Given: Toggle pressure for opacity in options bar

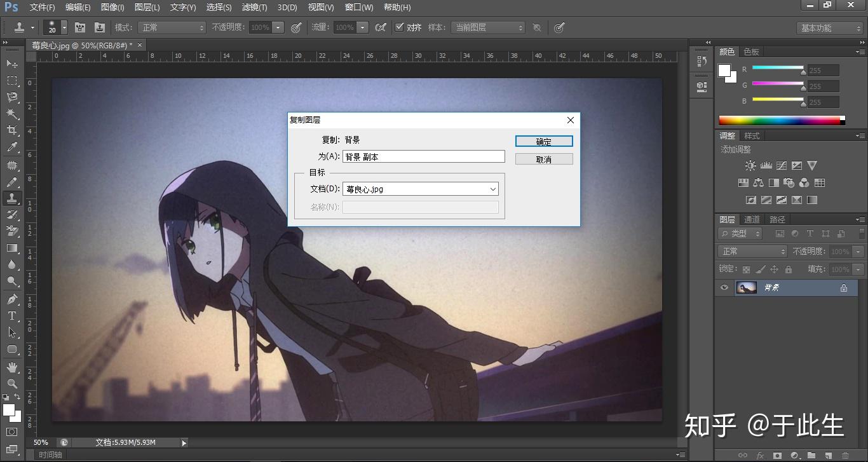Looking at the screenshot, I should (x=296, y=27).
